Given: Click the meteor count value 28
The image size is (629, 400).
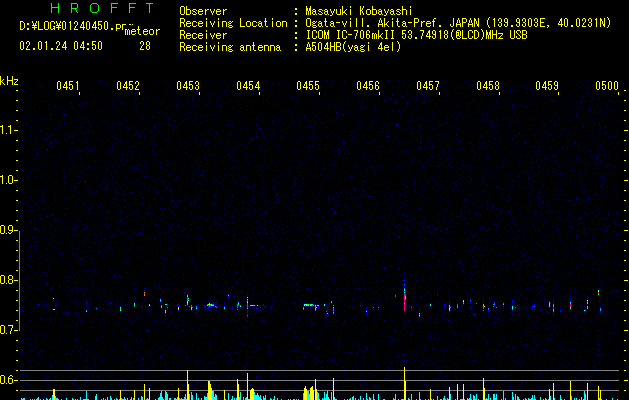Looking at the screenshot, I should point(145,46).
